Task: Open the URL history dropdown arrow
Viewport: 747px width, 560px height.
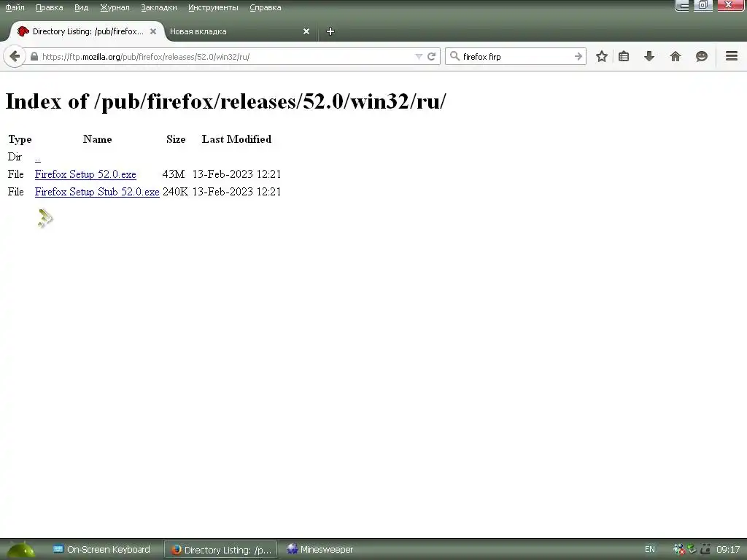Action: tap(419, 57)
